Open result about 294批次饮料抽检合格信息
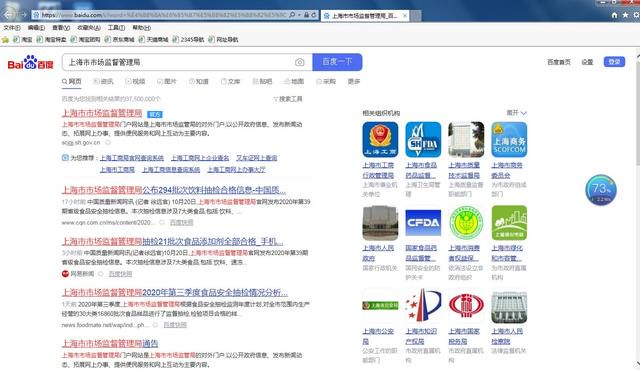 pyautogui.click(x=174, y=190)
